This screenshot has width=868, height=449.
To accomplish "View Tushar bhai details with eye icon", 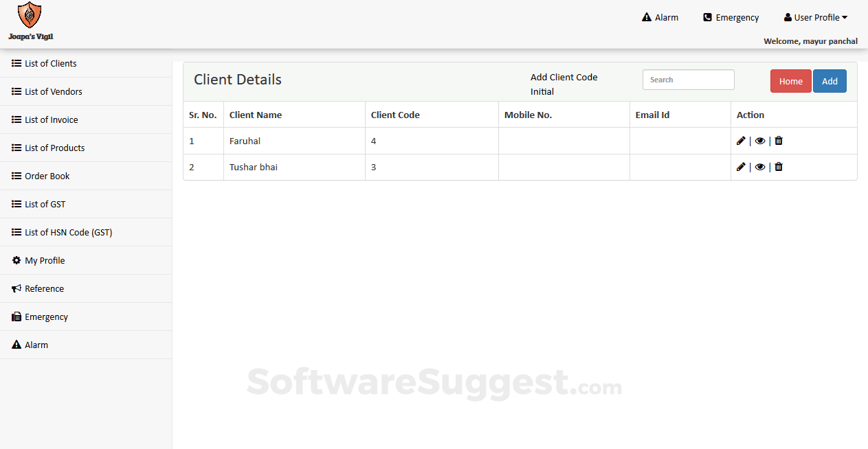I will pyautogui.click(x=759, y=167).
